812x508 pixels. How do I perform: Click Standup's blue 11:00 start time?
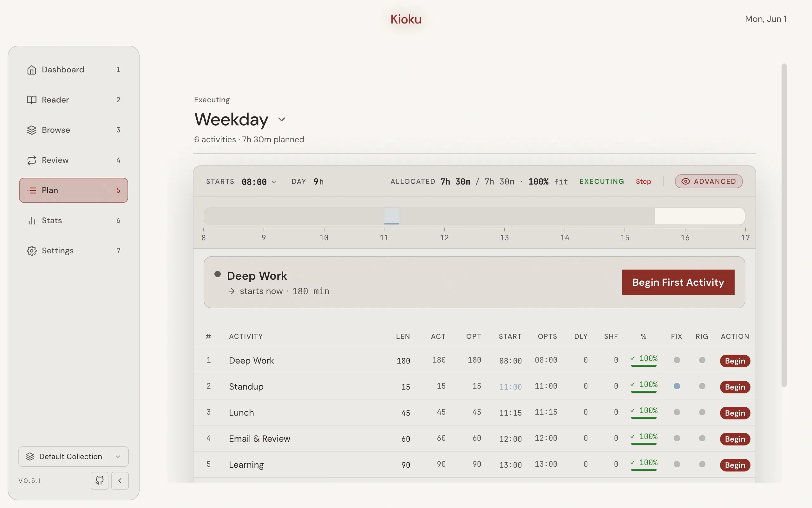pos(510,387)
